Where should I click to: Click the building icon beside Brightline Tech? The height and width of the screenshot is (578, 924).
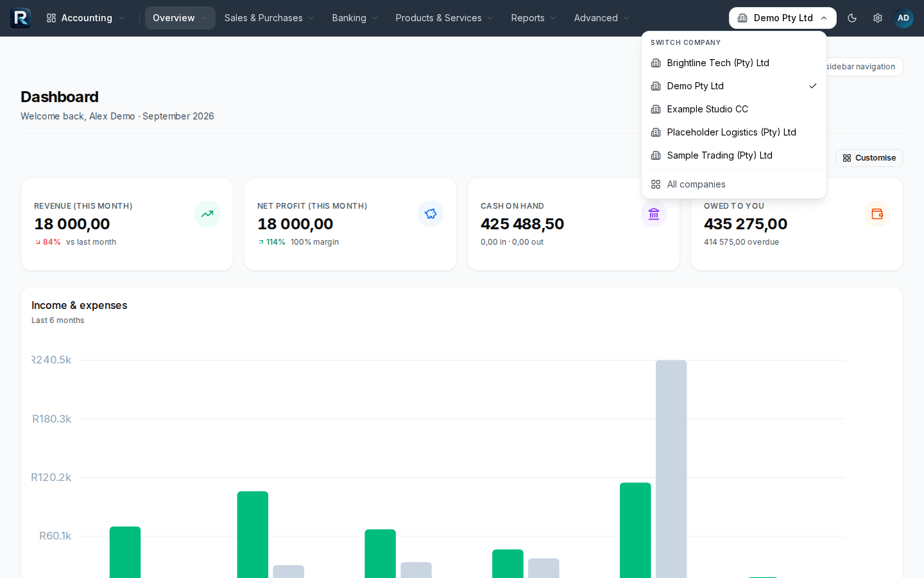(656, 63)
